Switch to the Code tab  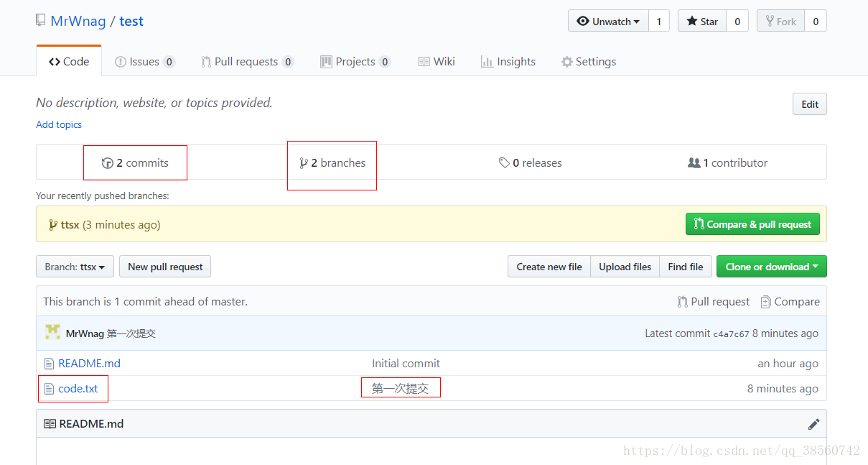pyautogui.click(x=69, y=61)
